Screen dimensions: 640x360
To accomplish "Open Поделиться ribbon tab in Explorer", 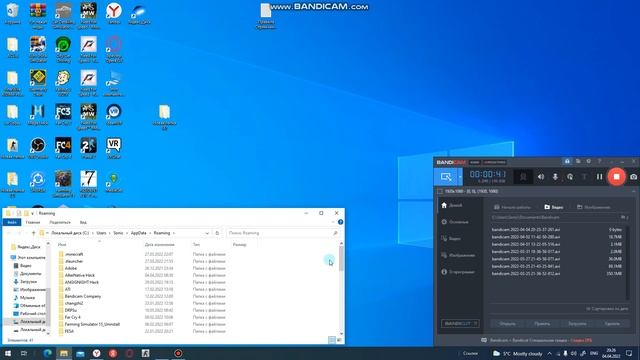I will (60, 222).
